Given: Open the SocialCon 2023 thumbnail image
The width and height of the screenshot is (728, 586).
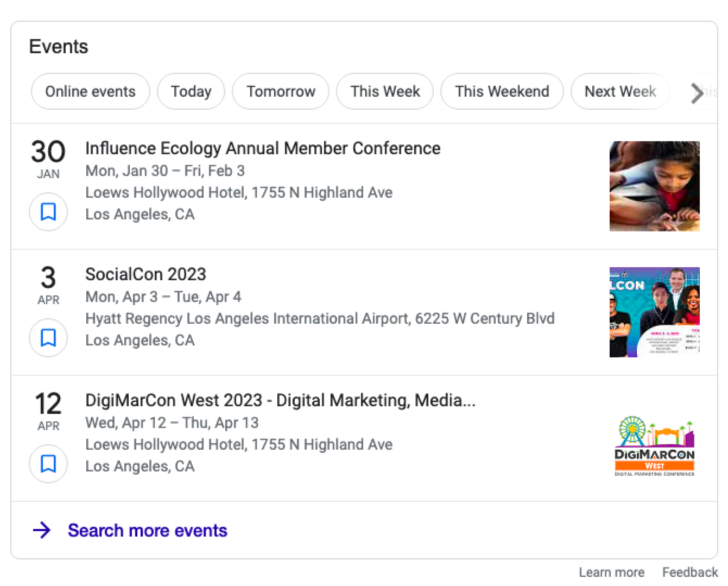Looking at the screenshot, I should tap(654, 312).
